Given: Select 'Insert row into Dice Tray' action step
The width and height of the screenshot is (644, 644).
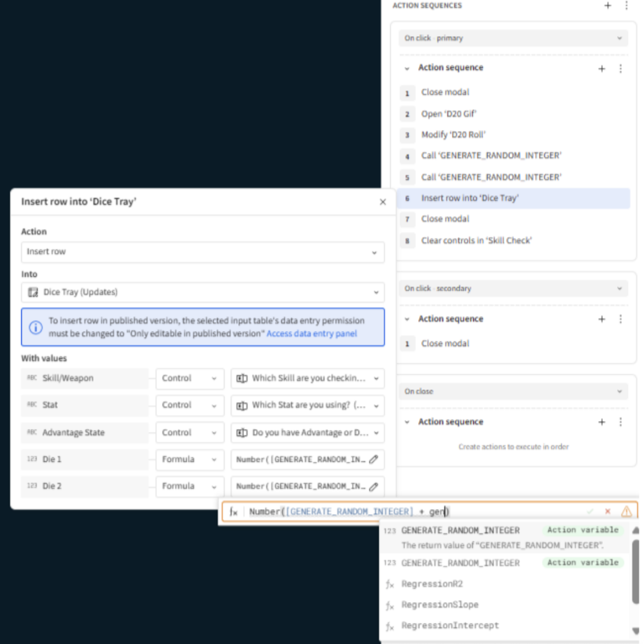Looking at the screenshot, I should point(469,198).
